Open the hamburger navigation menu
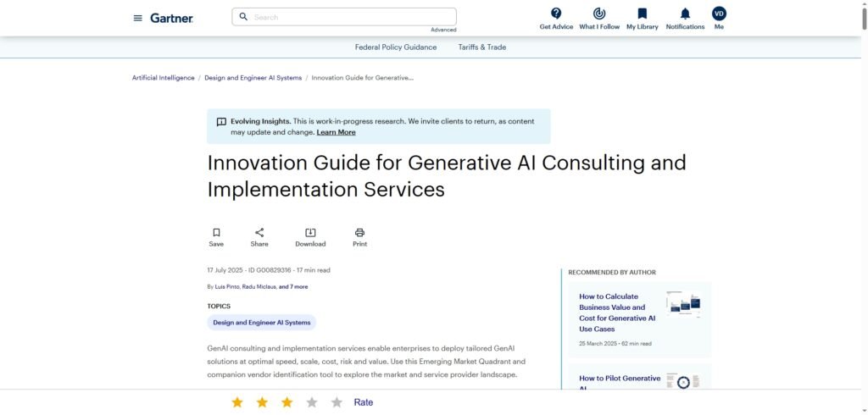 137,18
